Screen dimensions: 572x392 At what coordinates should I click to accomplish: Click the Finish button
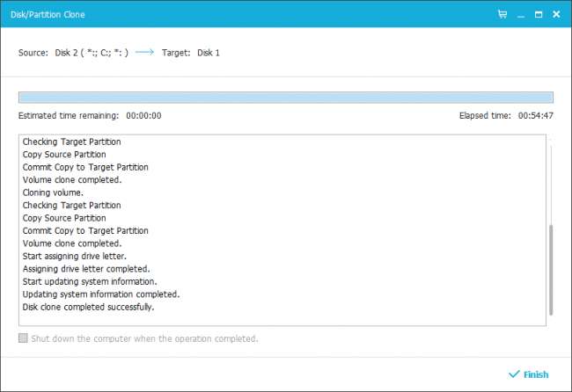[528, 374]
